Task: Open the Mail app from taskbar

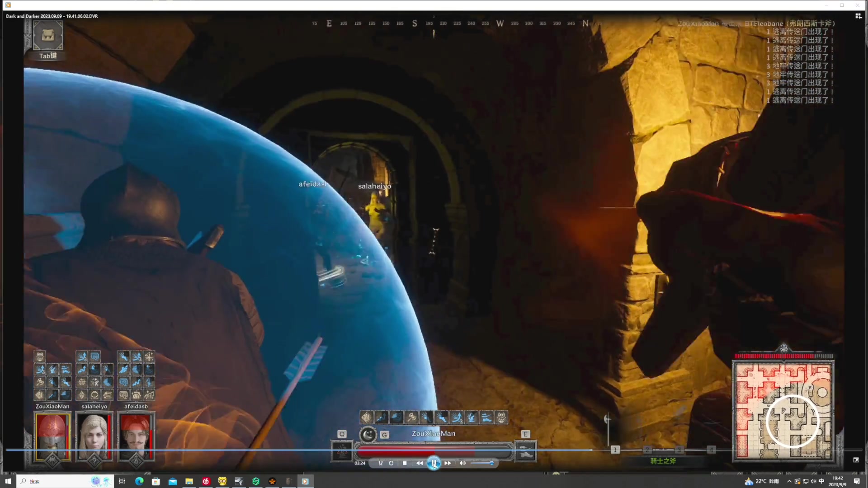Action: coord(173,481)
